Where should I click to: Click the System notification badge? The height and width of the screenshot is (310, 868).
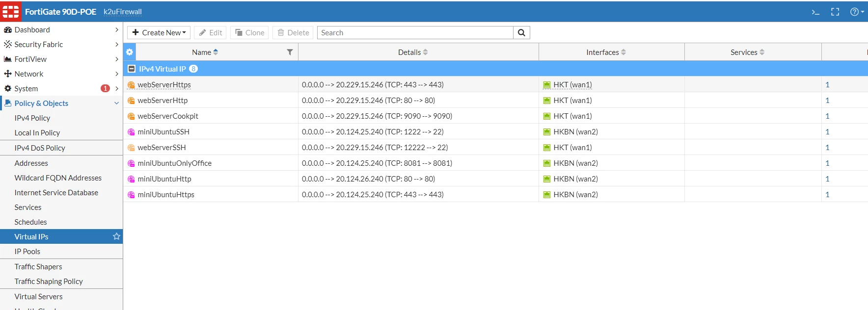pos(105,88)
